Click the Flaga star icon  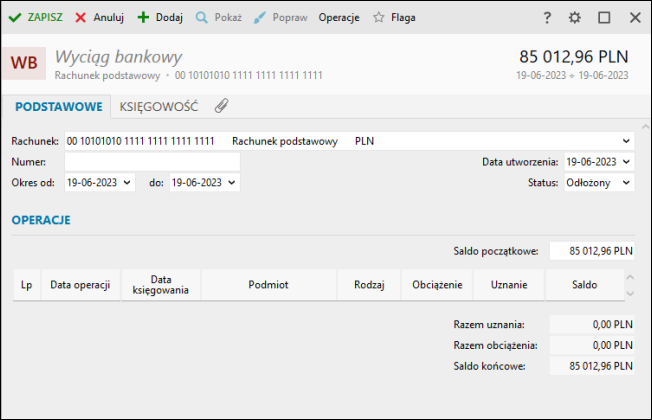coord(378,17)
